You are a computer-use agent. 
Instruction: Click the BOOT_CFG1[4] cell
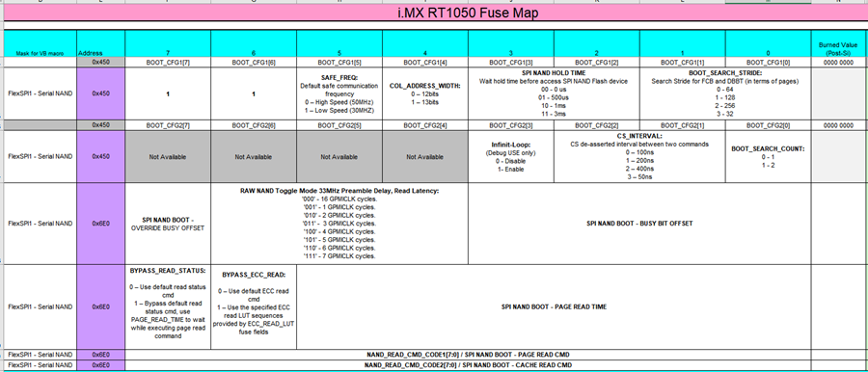point(425,63)
